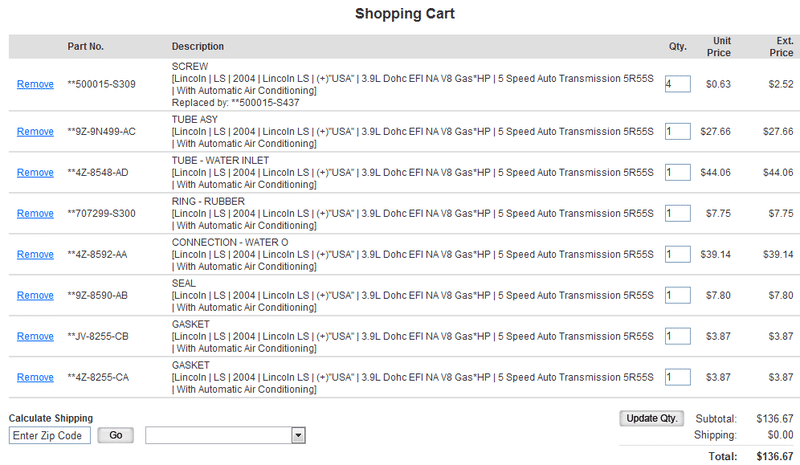Remove the CONNECTION - WATER O item

click(x=35, y=254)
